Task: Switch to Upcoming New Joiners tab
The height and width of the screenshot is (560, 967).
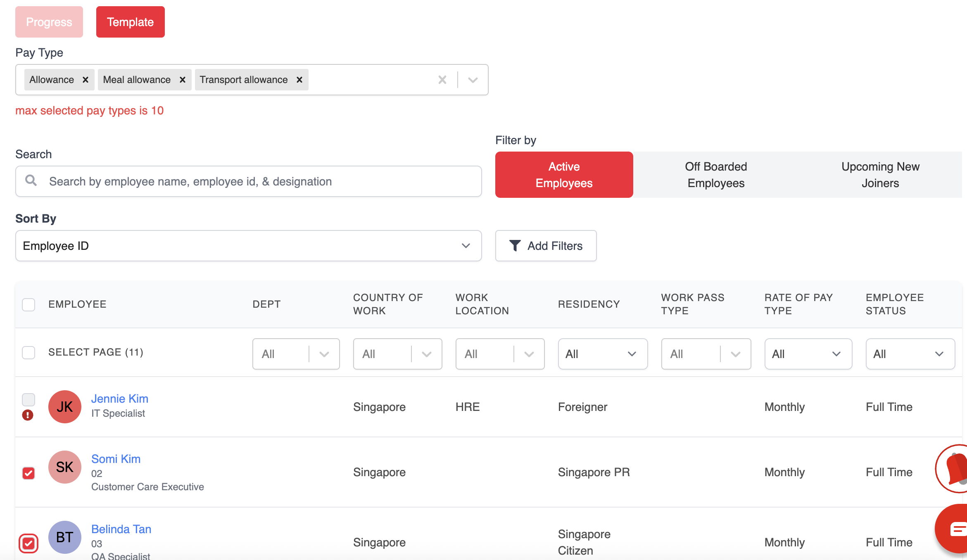Action: click(880, 175)
